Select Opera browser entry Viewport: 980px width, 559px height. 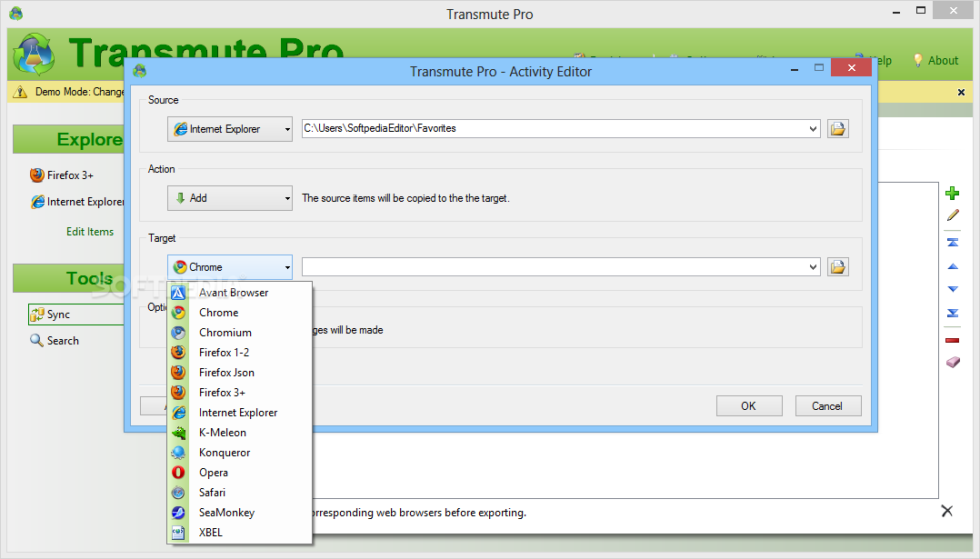point(239,472)
